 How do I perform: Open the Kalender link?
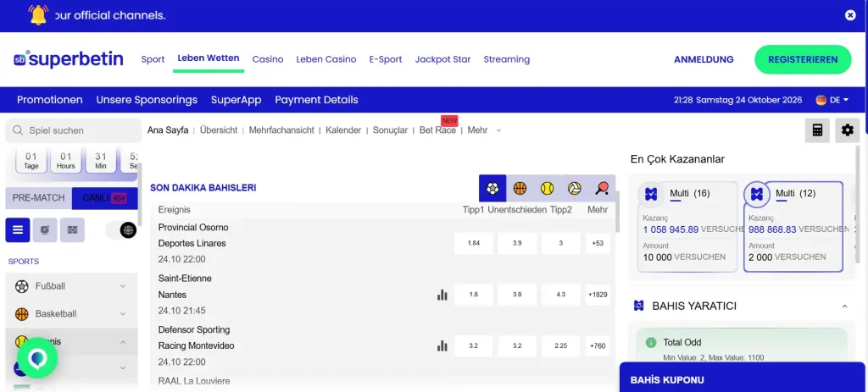[343, 130]
